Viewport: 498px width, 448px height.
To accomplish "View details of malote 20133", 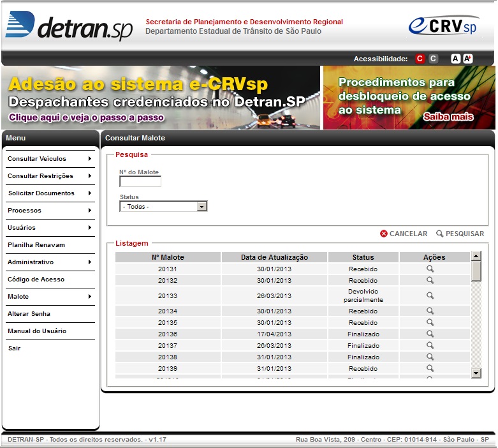I will pos(430,295).
